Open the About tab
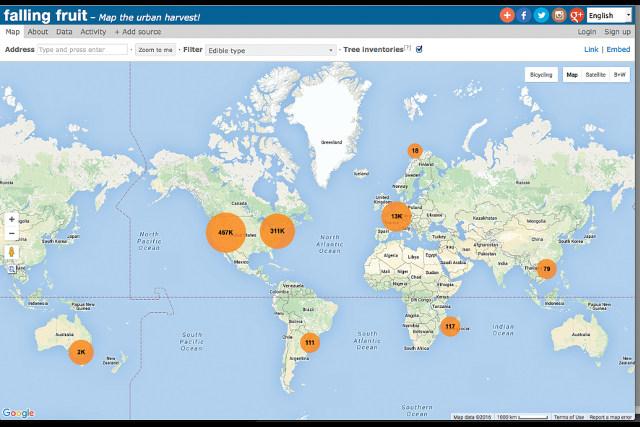 (38, 31)
